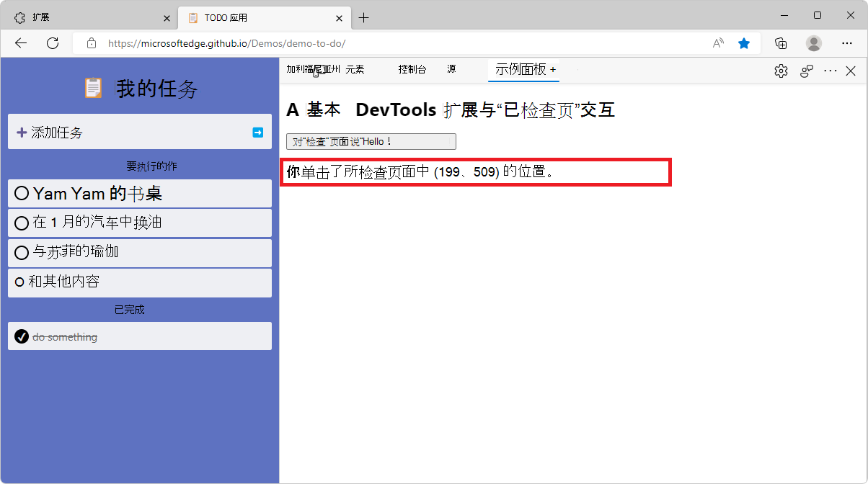This screenshot has width=868, height=484.
Task: Open the browser profile avatar
Action: (814, 43)
